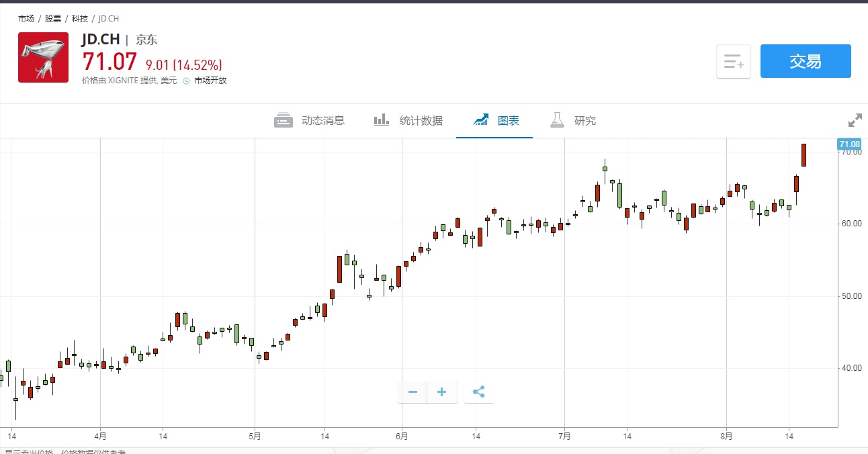Zoom out the chart with minus button

tap(413, 392)
